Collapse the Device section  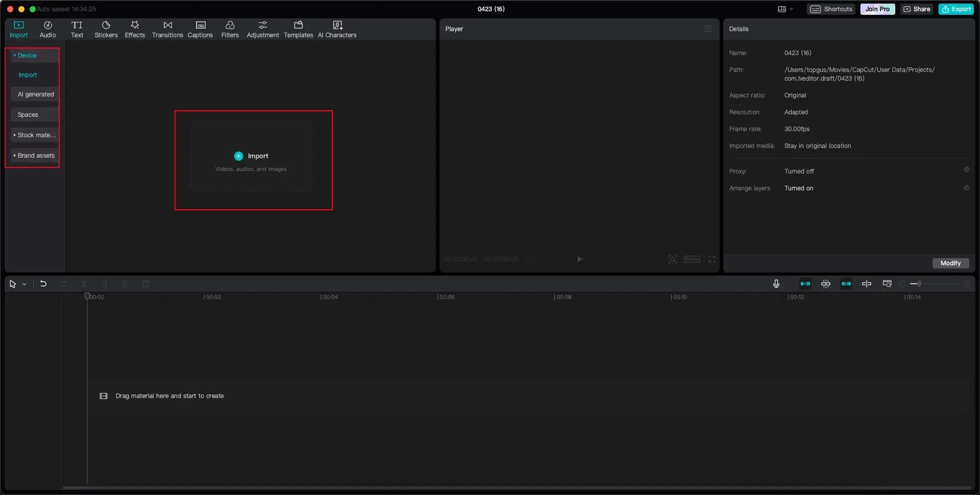(34, 56)
